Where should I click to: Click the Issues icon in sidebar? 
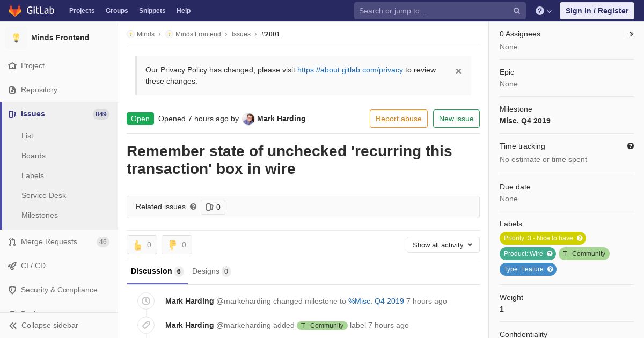coord(12,114)
